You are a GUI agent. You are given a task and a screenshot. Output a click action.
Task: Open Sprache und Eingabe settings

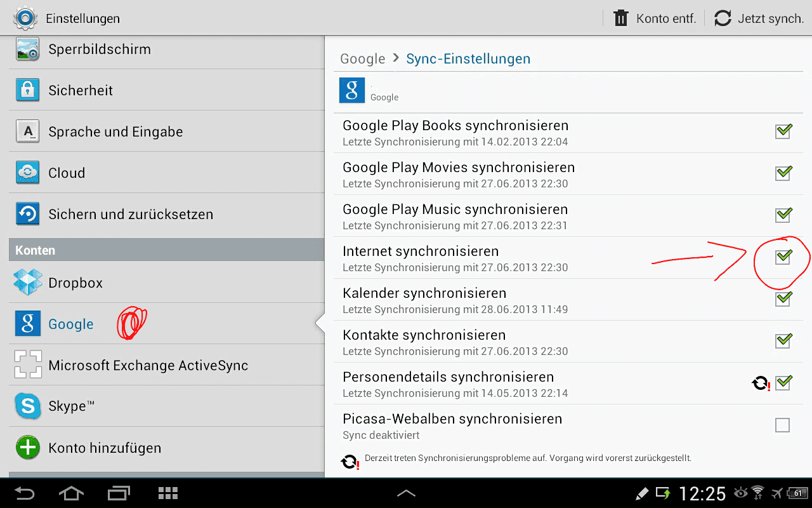pyautogui.click(x=167, y=131)
